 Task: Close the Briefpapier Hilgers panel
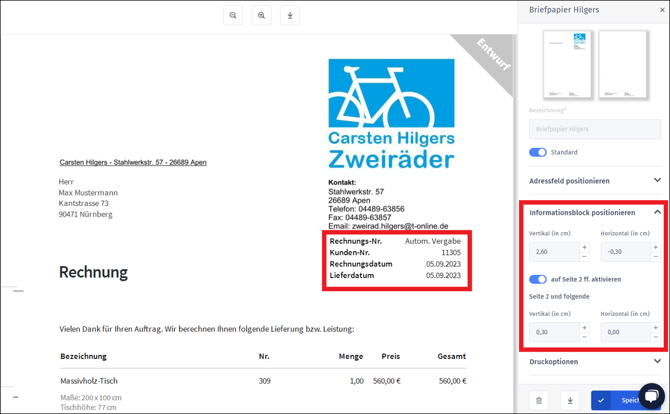pyautogui.click(x=661, y=10)
